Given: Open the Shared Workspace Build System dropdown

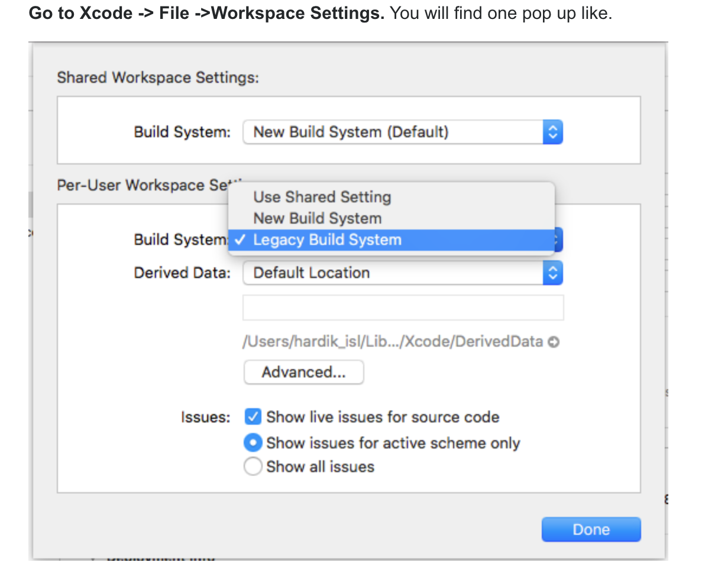Looking at the screenshot, I should click(x=403, y=132).
